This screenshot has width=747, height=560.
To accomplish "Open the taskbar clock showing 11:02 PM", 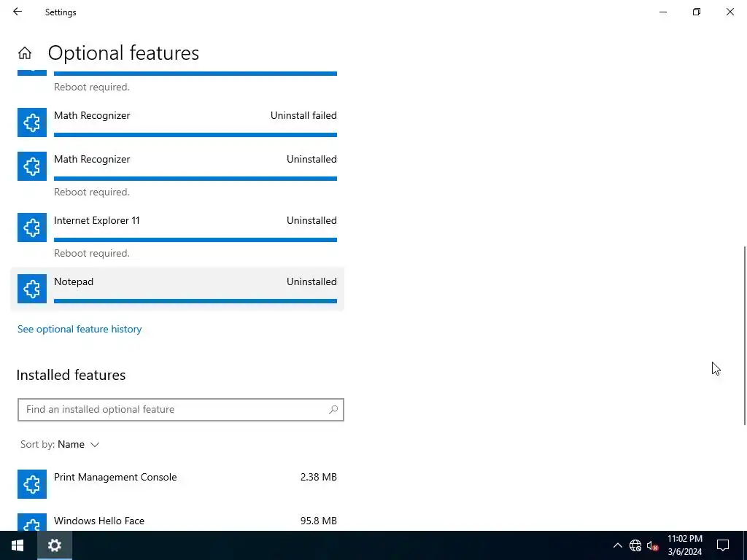I will tap(684, 545).
